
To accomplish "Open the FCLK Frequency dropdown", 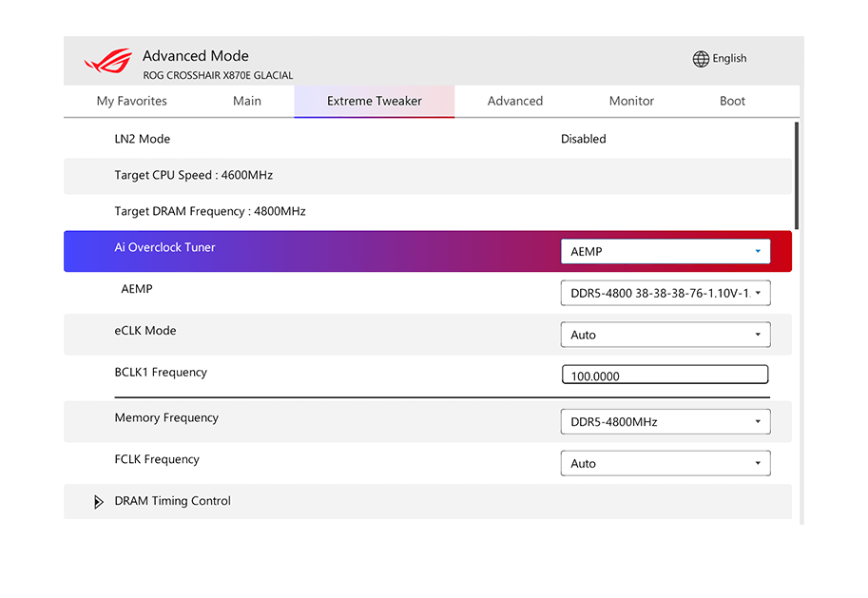I will (665, 464).
